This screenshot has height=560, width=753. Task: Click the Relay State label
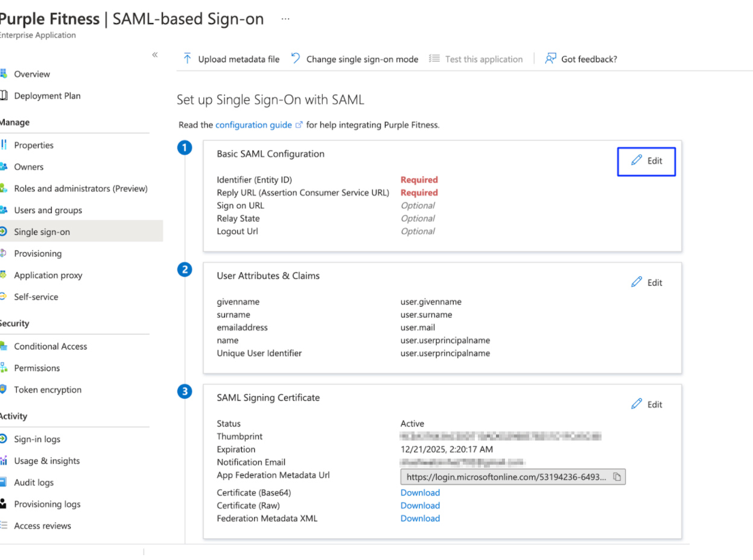point(238,218)
